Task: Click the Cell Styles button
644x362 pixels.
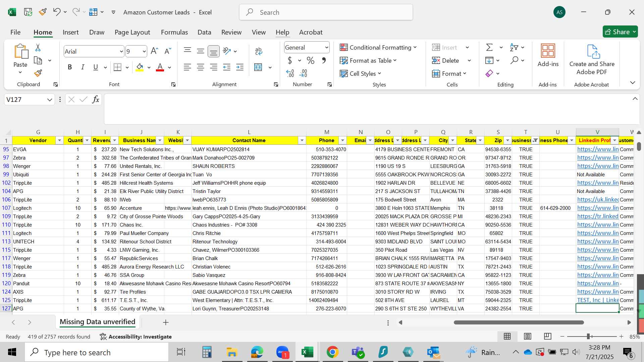Action: pyautogui.click(x=361, y=73)
